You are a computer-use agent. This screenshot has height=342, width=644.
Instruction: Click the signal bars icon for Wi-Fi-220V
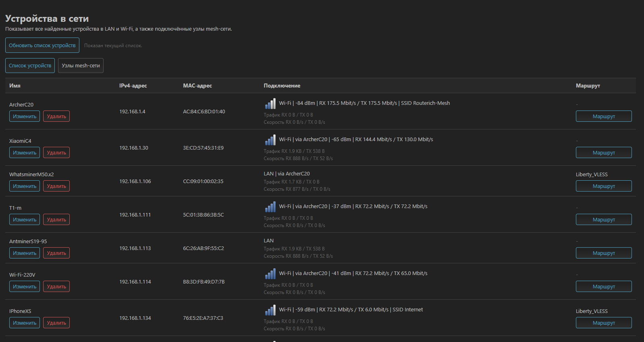[270, 274]
